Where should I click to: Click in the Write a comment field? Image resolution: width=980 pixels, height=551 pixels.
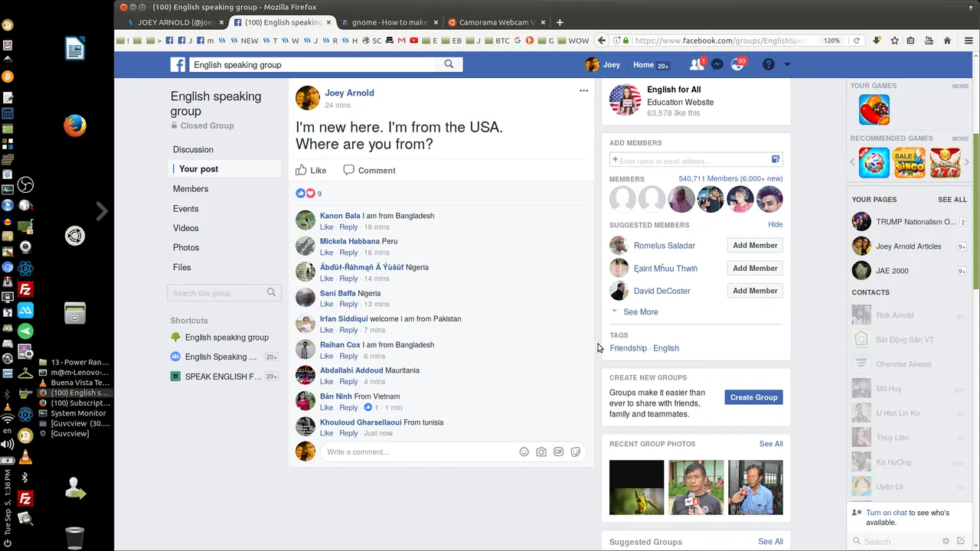click(x=420, y=452)
